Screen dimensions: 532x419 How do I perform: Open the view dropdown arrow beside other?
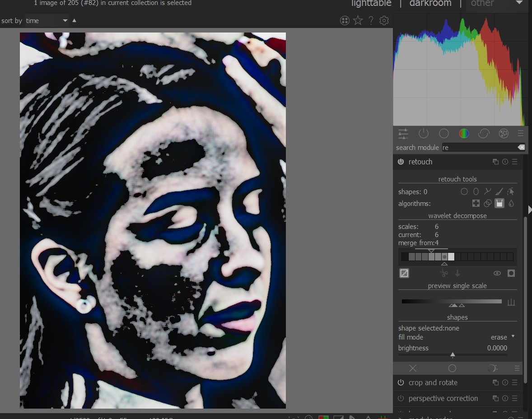[x=519, y=3]
